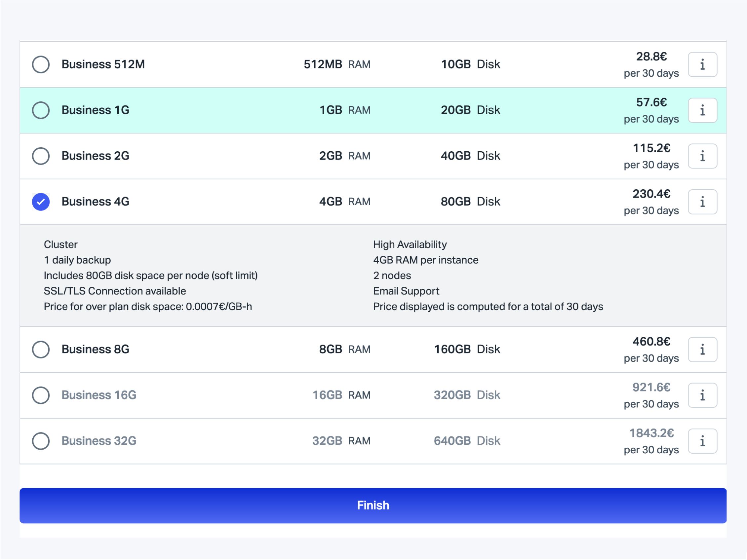Click the Business 1G plan name
The height and width of the screenshot is (560, 747).
click(x=95, y=110)
